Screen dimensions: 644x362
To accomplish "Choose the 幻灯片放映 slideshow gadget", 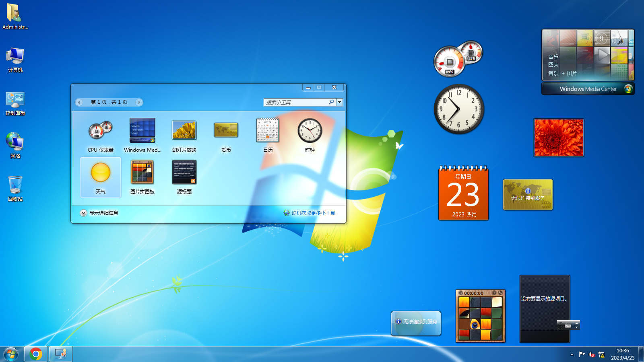I will (184, 130).
